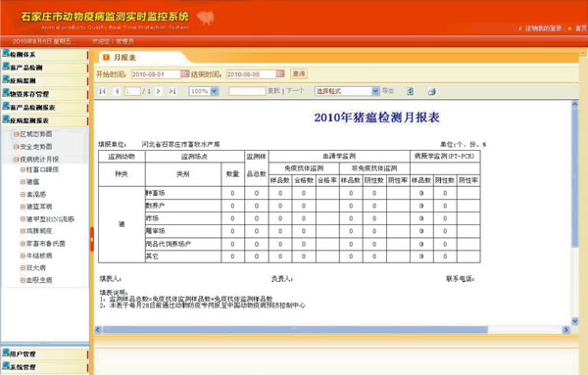The height and width of the screenshot is (375, 588).
Task: Click the 导出 export link
Action: (388, 91)
